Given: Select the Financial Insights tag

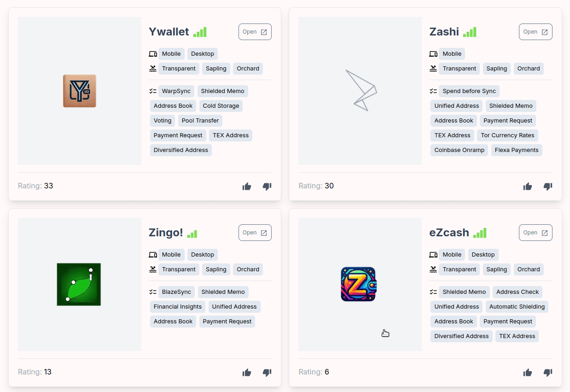Looking at the screenshot, I should point(178,307).
